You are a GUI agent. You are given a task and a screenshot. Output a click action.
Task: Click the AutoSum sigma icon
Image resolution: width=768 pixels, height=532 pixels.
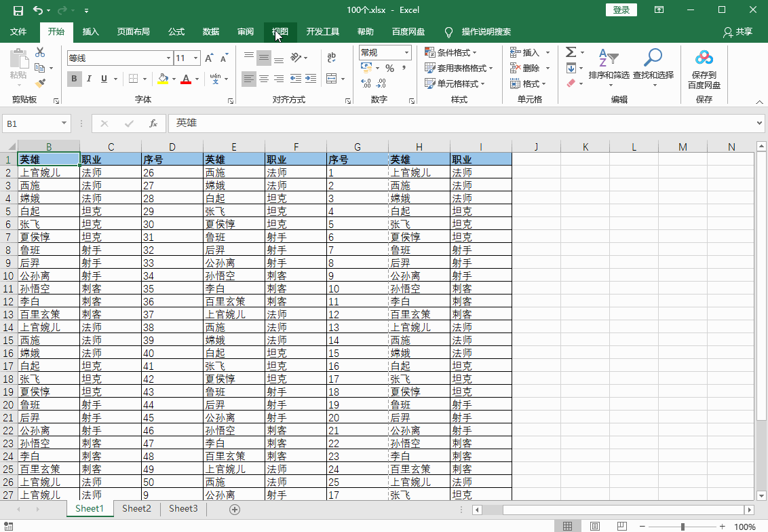pyautogui.click(x=571, y=52)
